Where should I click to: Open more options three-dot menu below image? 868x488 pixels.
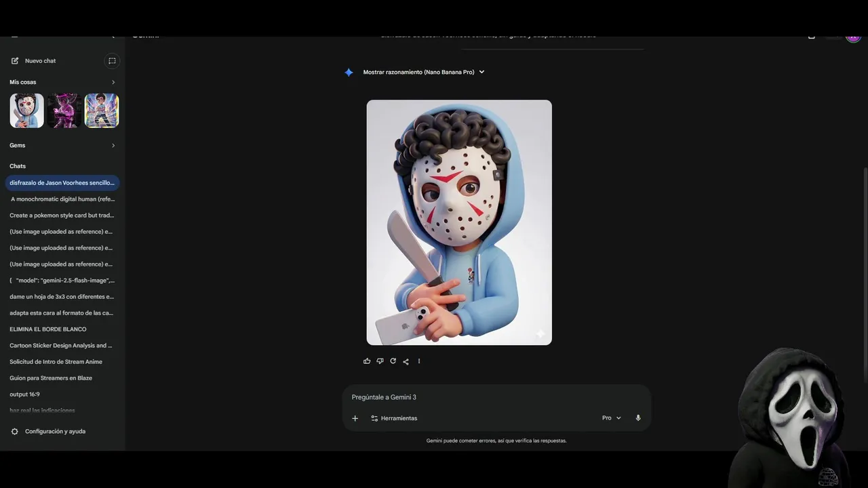point(419,361)
